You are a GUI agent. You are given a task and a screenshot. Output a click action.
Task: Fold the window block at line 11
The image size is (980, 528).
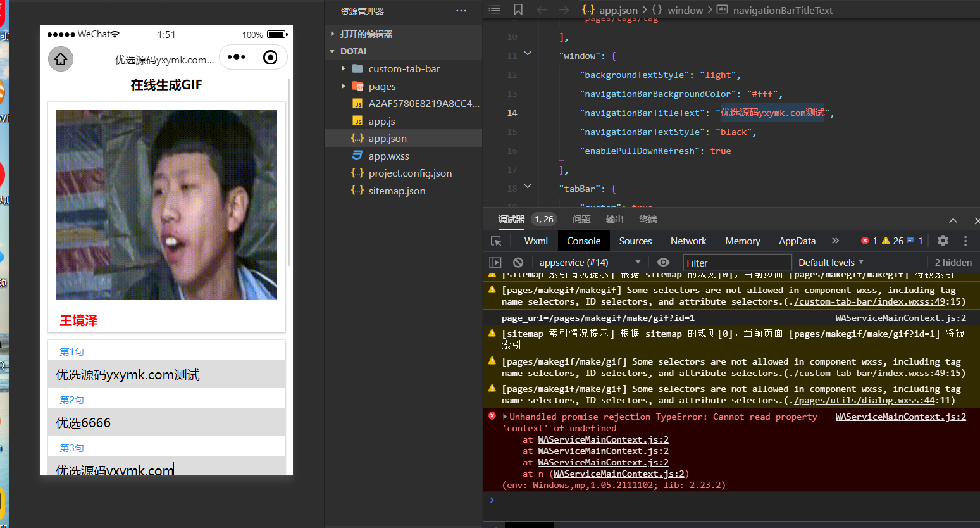tap(528, 54)
